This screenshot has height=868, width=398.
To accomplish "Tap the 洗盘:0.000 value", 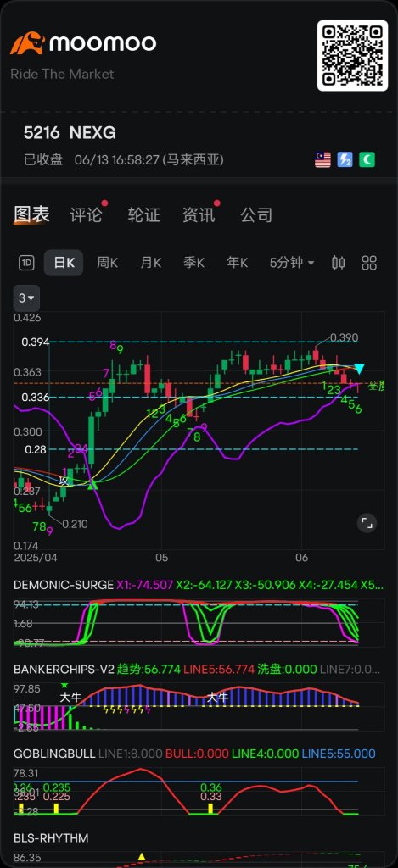I will [x=287, y=670].
